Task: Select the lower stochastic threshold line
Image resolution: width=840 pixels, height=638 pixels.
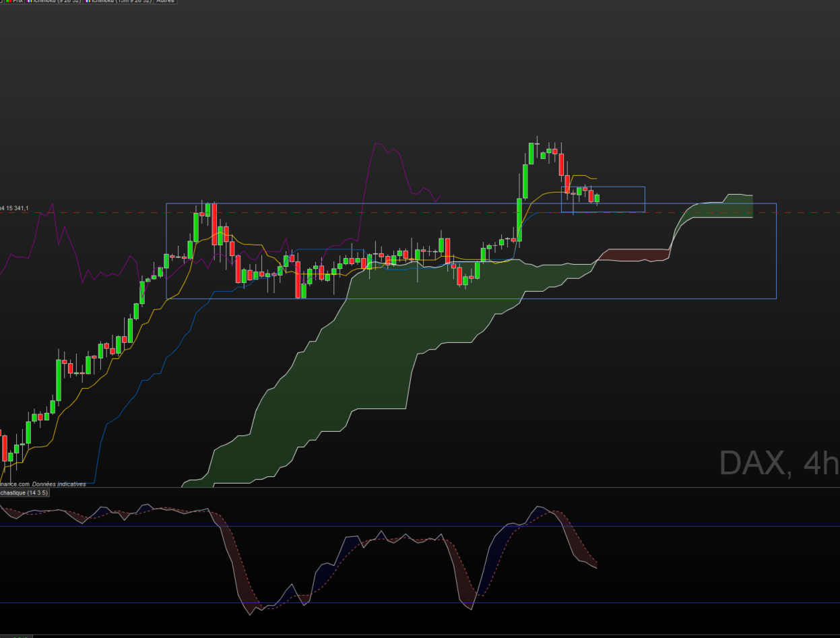Action: coord(420,602)
